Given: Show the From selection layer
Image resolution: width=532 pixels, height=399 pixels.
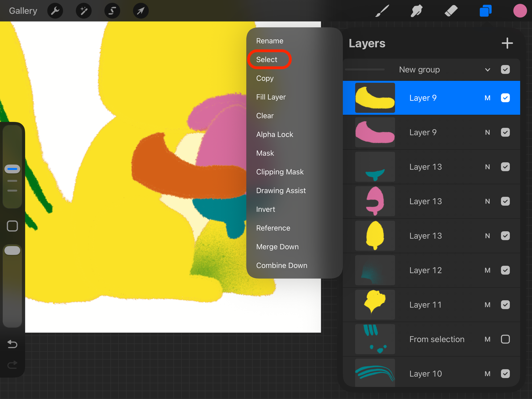Looking at the screenshot, I should 505,339.
